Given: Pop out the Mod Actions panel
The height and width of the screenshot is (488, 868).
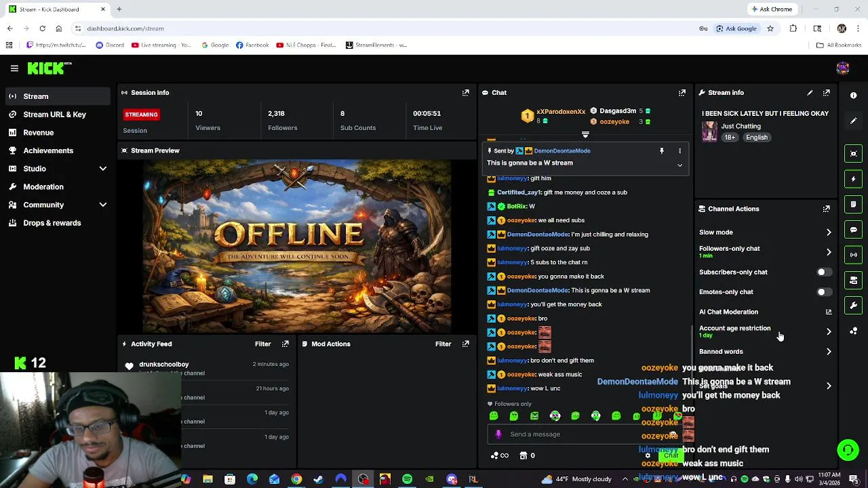Looking at the screenshot, I should (466, 344).
